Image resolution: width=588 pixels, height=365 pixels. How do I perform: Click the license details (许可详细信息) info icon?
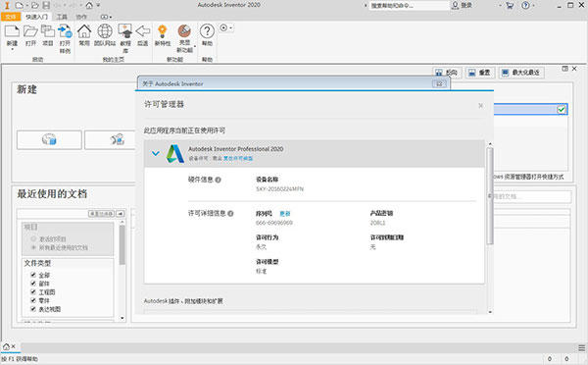[230, 214]
